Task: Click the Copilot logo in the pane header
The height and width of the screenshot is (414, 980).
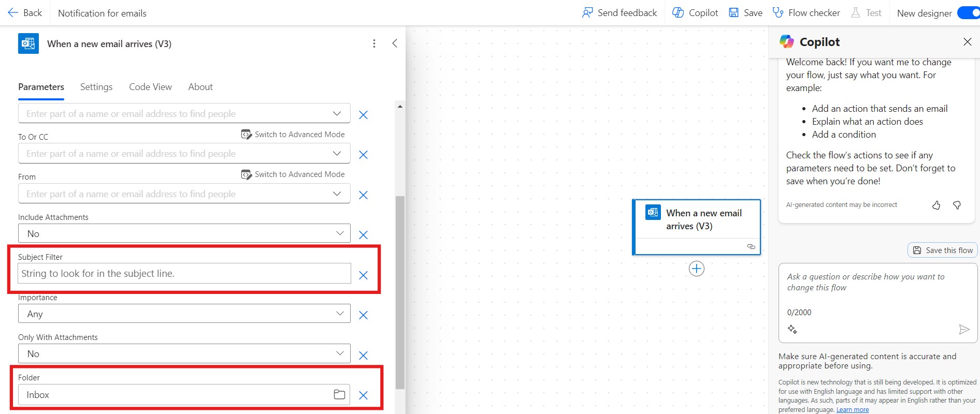Action: 787,41
